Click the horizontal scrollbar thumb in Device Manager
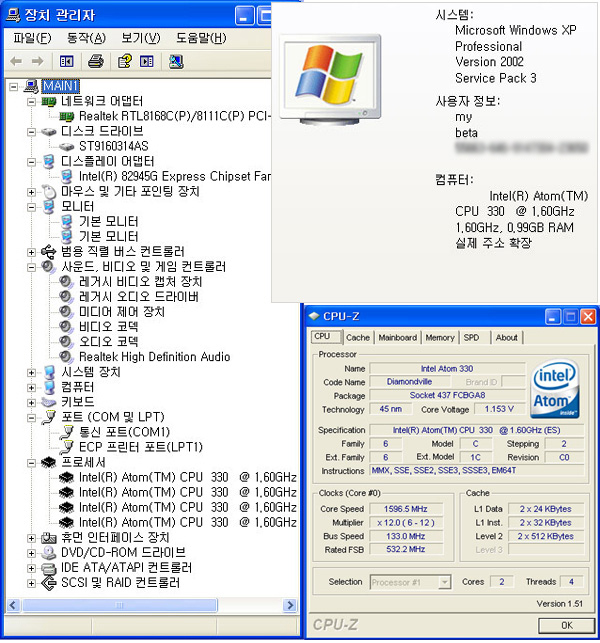The image size is (600, 643). click(120, 605)
